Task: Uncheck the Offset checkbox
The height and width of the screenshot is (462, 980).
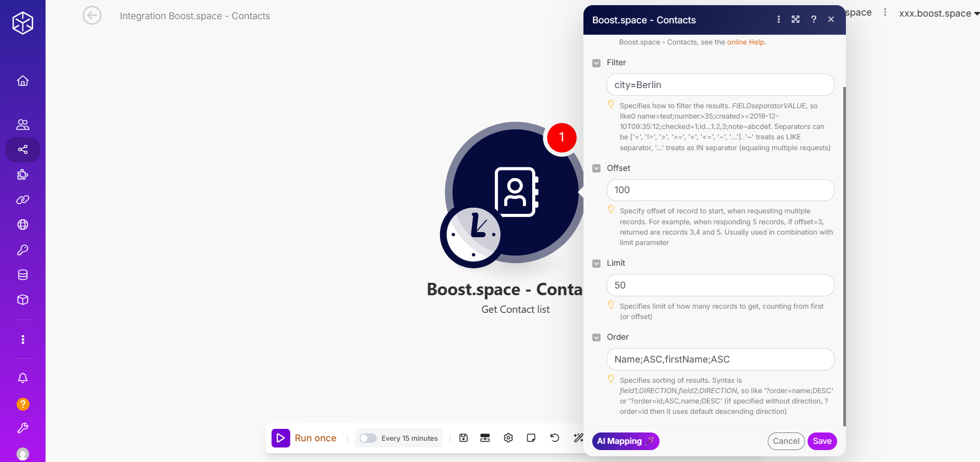Action: 596,168
